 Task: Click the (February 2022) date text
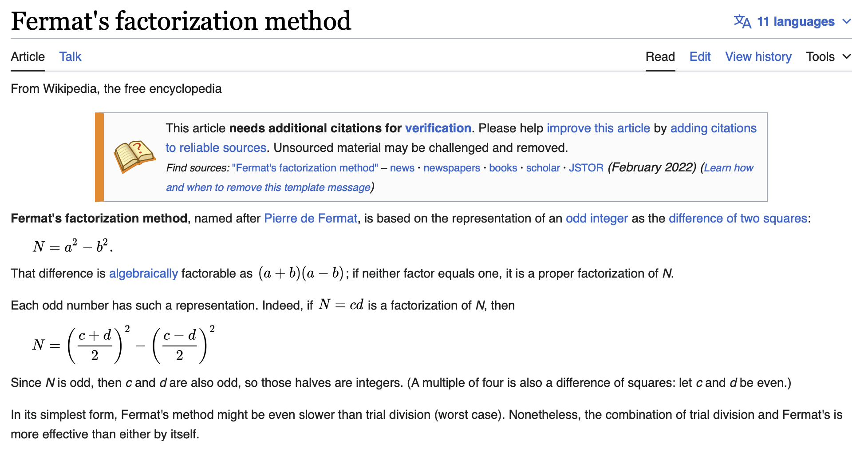652,167
